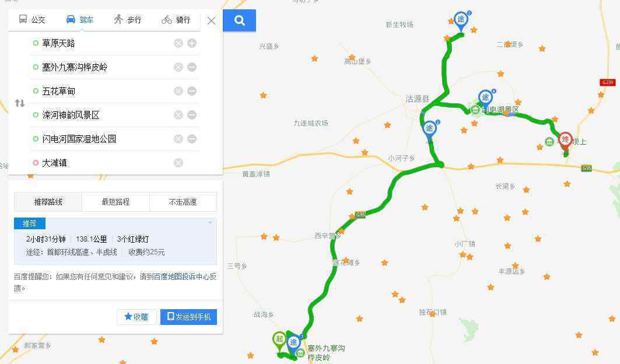Swap start and end with arrows icon
Viewport: 620px width, 364px height.
click(x=20, y=103)
